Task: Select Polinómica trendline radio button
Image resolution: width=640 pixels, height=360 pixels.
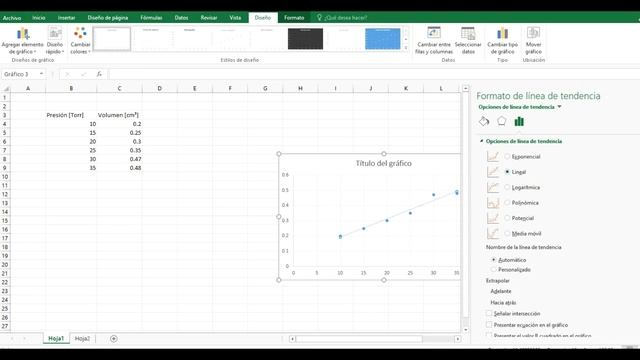Action: click(507, 203)
